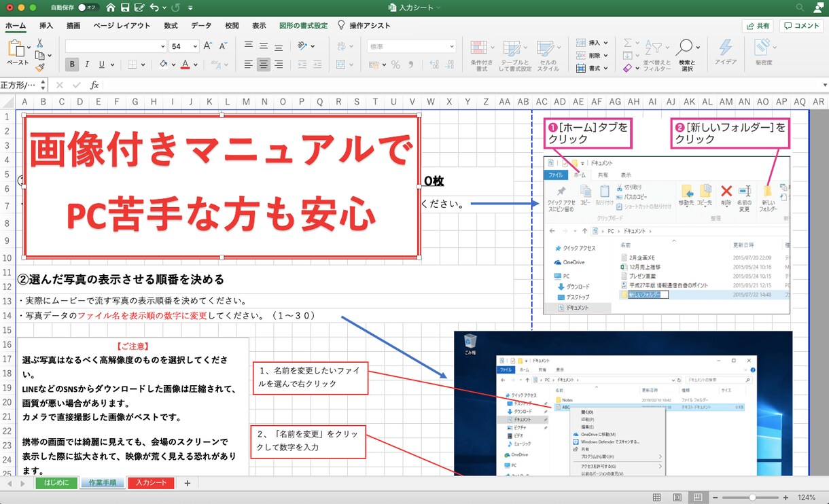Toggle center horizontal alignment
This screenshot has height=504, width=829.
click(263, 65)
